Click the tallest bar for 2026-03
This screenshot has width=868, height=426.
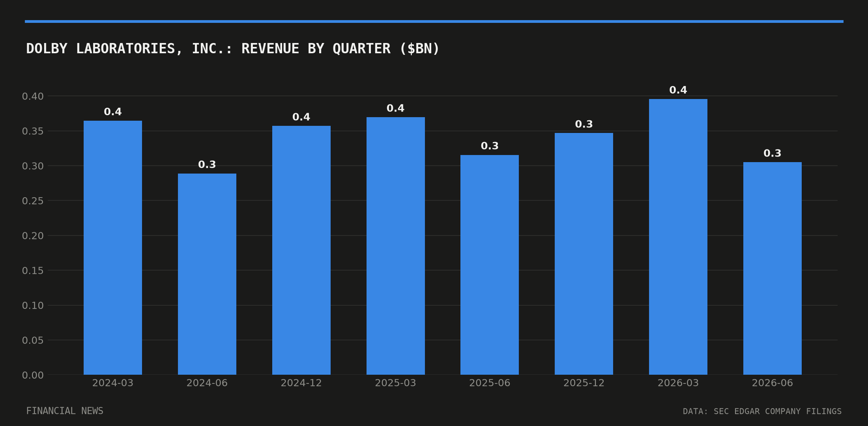[678, 237]
